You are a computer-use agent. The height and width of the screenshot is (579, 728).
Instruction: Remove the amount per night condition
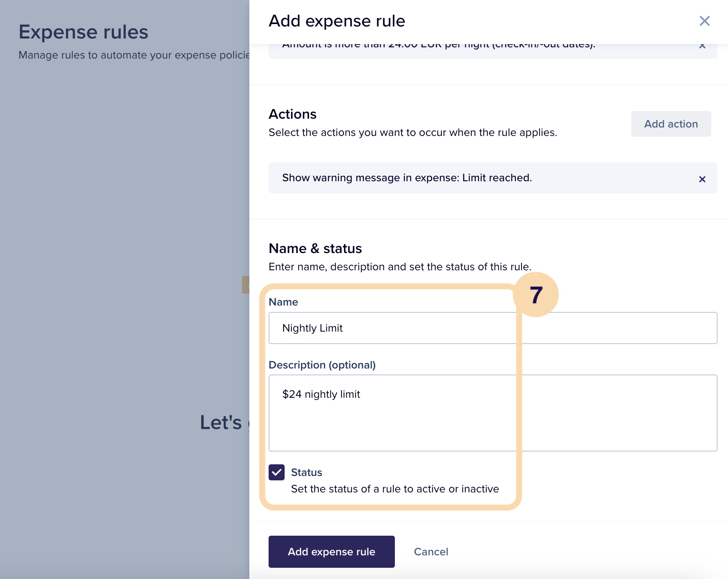702,46
